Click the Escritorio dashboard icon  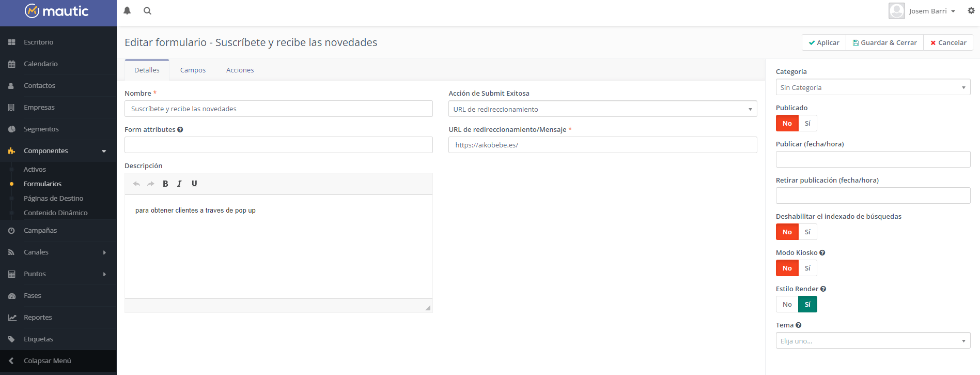(x=11, y=42)
